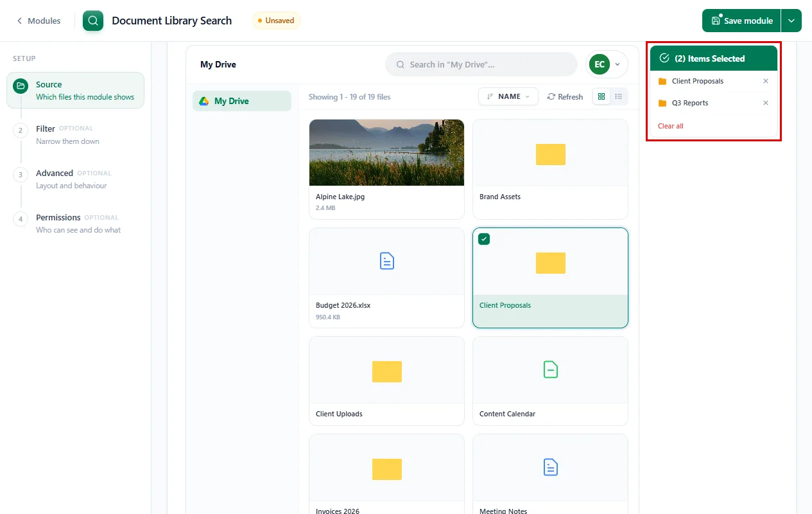Click the Alpine Lake.jpg file name

coord(340,197)
